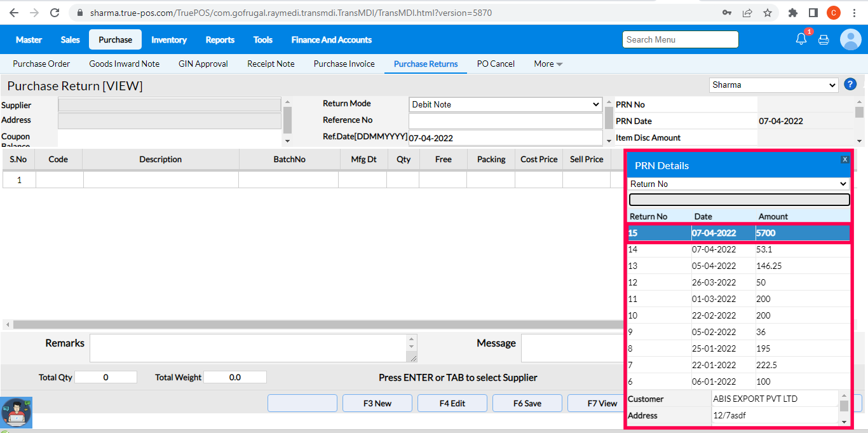
Task: Click the Search Menu input field
Action: coord(680,39)
